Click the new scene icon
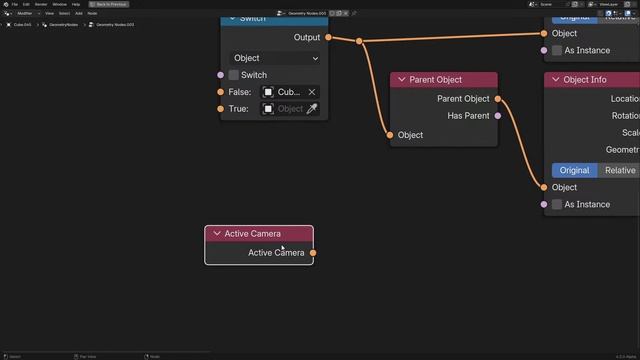640x360 pixels. [x=575, y=4]
